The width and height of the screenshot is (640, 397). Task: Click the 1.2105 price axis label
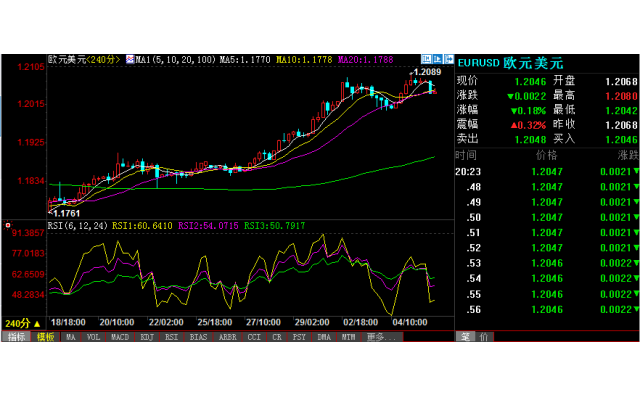(31, 67)
